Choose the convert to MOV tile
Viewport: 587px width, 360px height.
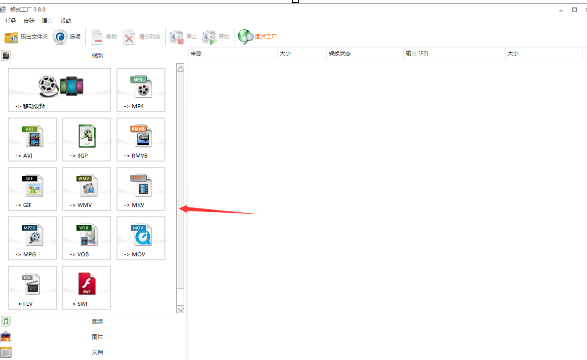pyautogui.click(x=141, y=238)
